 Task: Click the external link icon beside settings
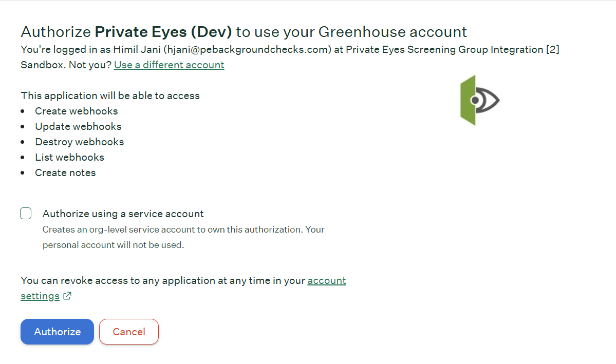coord(67,296)
